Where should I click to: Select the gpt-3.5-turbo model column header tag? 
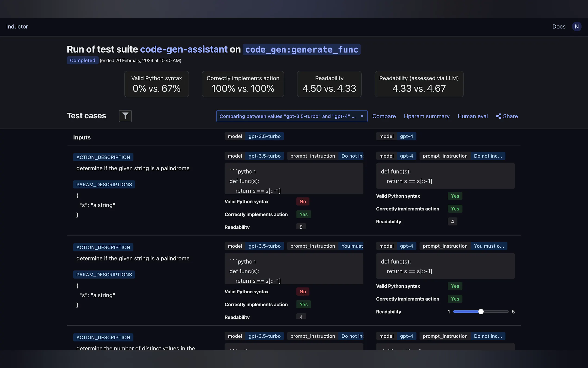tap(264, 136)
